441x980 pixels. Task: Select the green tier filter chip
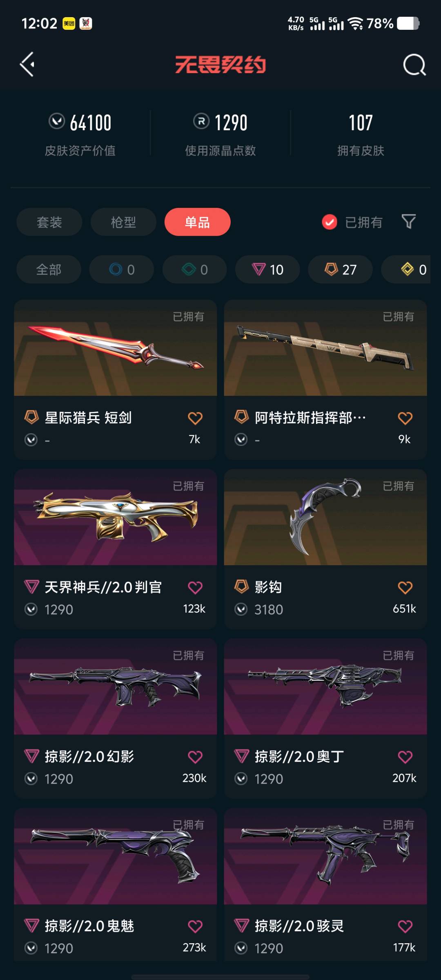coord(195,269)
